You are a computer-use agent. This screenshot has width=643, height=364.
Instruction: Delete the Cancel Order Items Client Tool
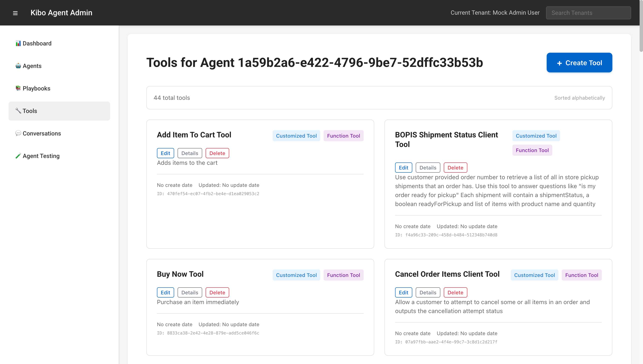click(455, 292)
